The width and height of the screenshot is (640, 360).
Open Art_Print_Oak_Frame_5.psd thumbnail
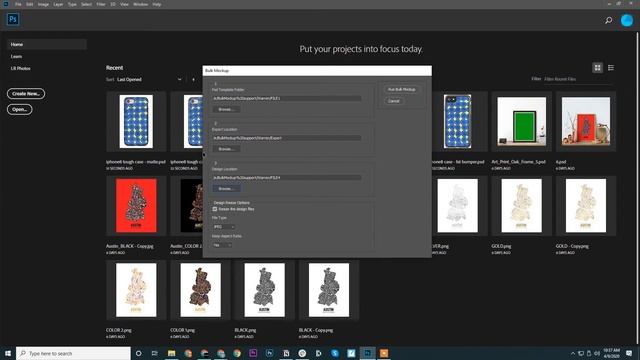(521, 121)
